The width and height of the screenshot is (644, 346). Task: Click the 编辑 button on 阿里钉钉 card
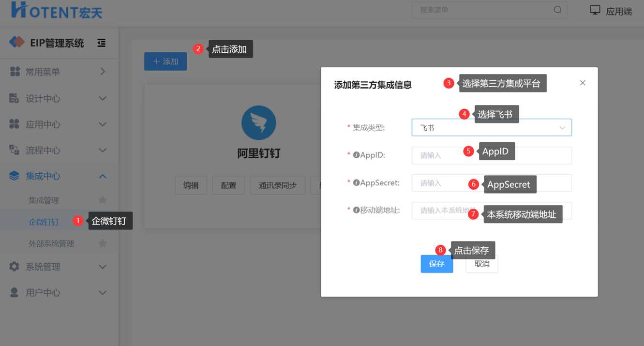(x=191, y=185)
